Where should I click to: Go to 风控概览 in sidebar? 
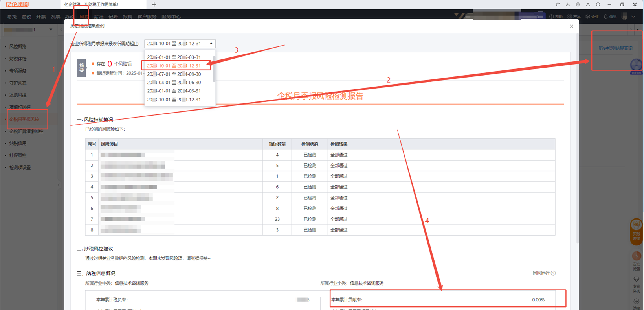(x=18, y=46)
